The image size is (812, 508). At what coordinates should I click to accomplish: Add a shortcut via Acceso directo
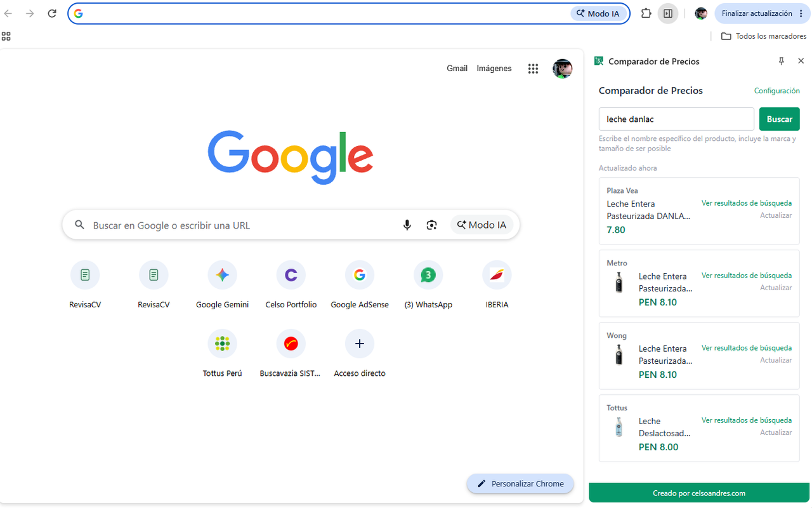(x=360, y=353)
